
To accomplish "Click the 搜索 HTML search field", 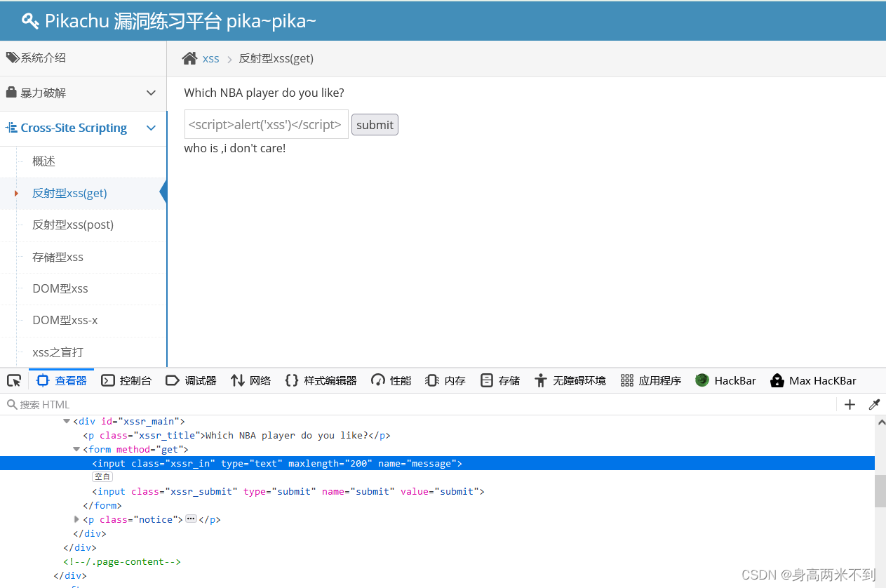I will click(x=421, y=404).
